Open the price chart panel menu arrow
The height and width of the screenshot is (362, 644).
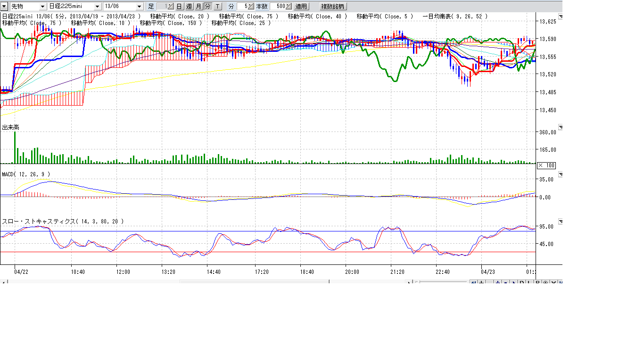click(x=561, y=16)
